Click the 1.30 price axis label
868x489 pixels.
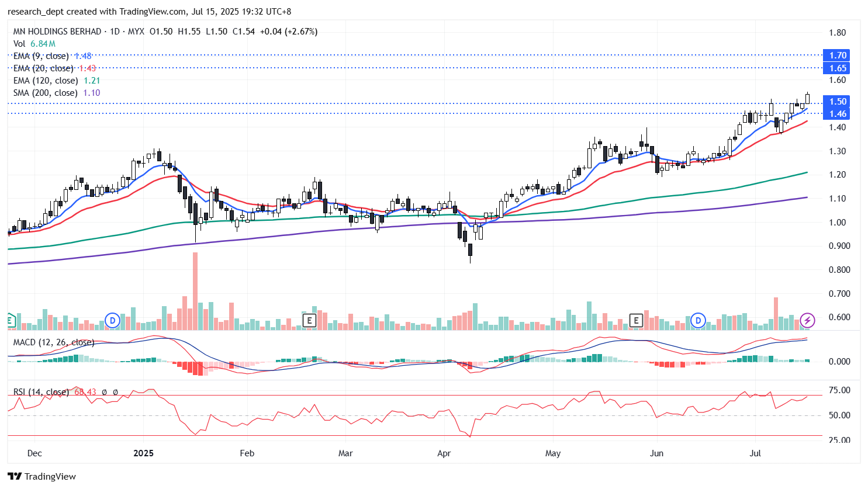pyautogui.click(x=838, y=151)
